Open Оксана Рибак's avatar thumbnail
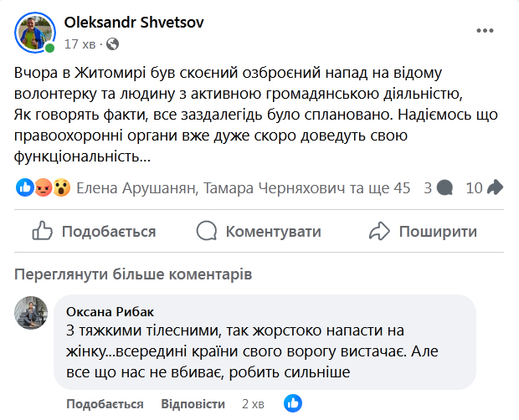Viewport: 519px width, 420px height. tap(31, 314)
